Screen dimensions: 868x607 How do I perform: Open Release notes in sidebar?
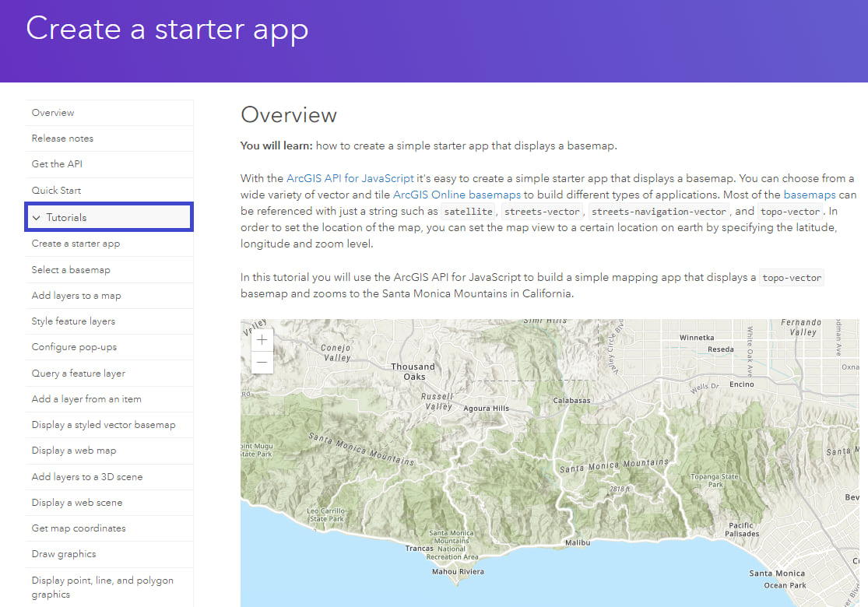(62, 139)
